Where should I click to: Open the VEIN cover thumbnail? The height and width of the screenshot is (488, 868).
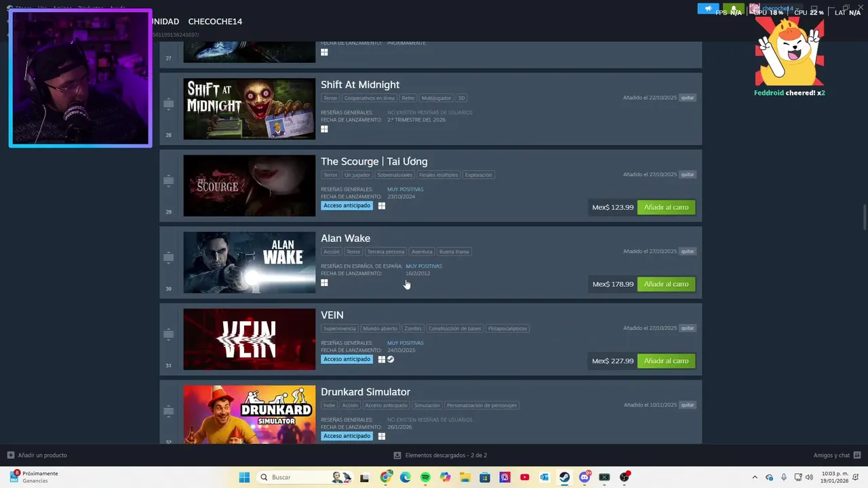point(249,339)
